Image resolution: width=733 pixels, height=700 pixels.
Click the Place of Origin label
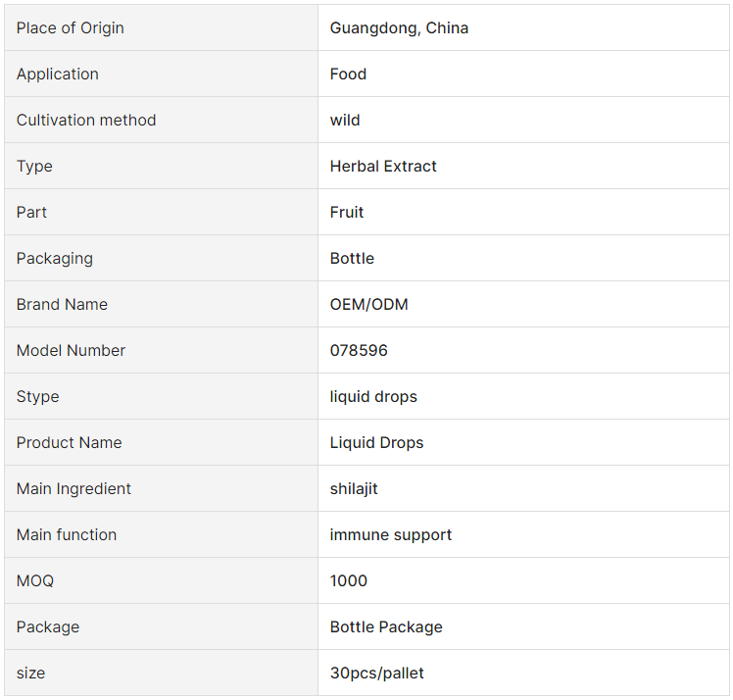pyautogui.click(x=71, y=28)
